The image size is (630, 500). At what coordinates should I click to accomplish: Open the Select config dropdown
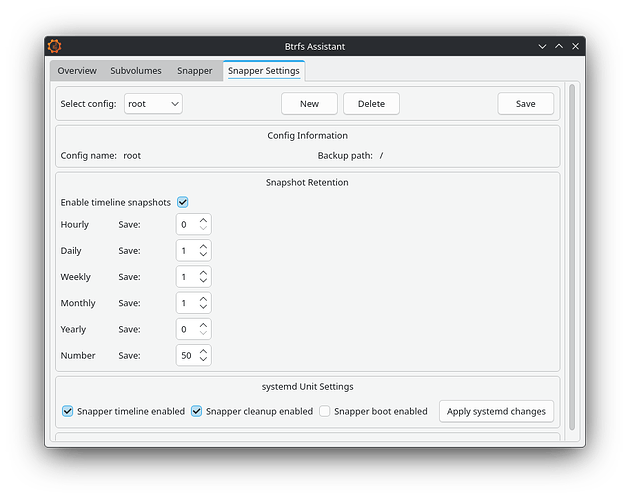coord(153,104)
